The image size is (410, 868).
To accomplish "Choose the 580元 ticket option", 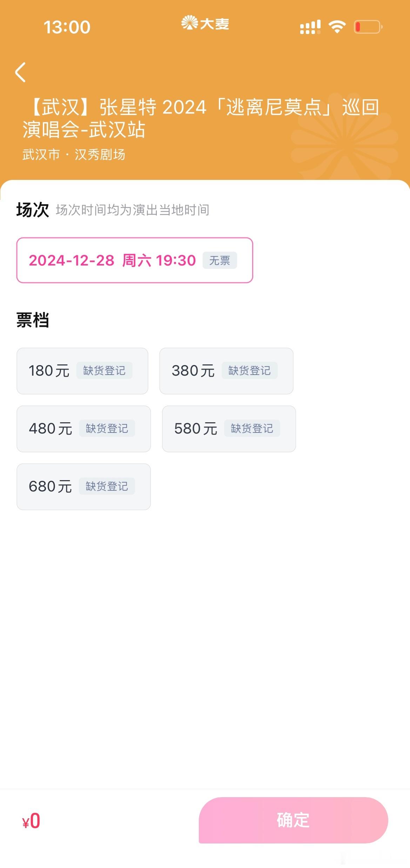I will [x=229, y=429].
